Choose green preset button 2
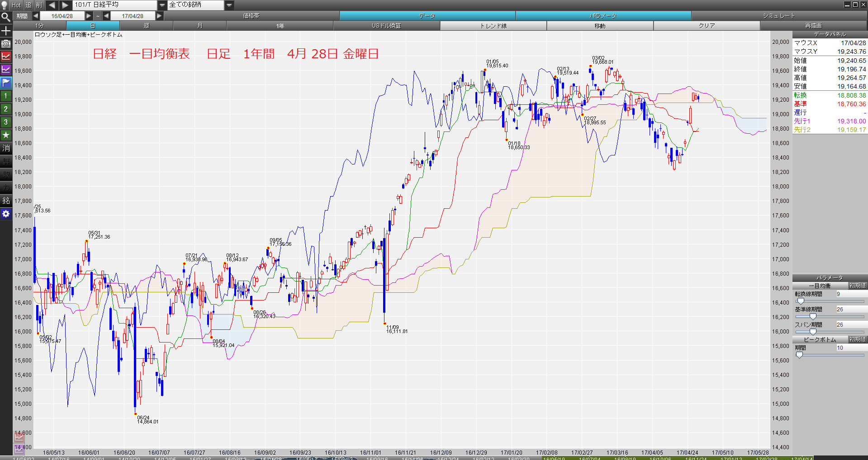 [x=6, y=109]
